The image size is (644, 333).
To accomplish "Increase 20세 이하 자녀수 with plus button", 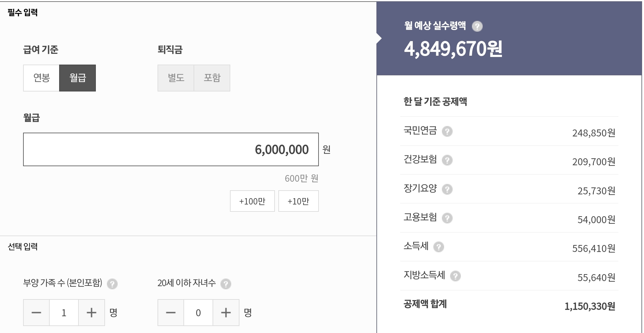I will click(226, 313).
